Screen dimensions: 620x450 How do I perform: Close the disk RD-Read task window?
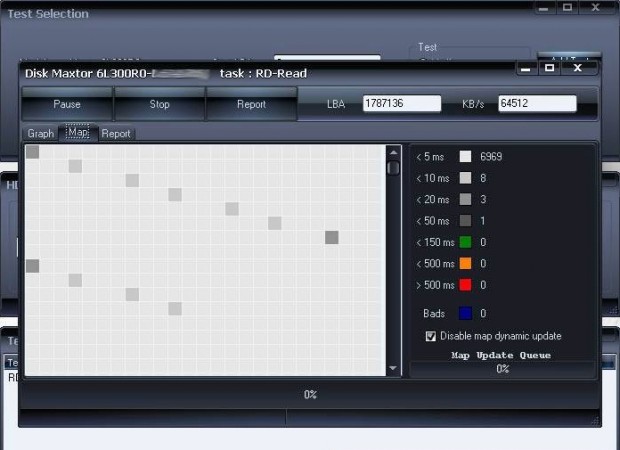(x=577, y=69)
